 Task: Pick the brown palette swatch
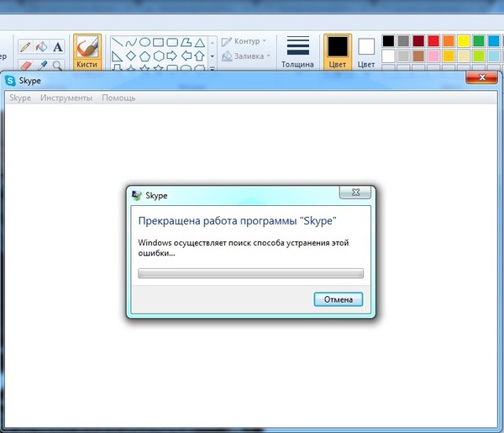tap(418, 56)
